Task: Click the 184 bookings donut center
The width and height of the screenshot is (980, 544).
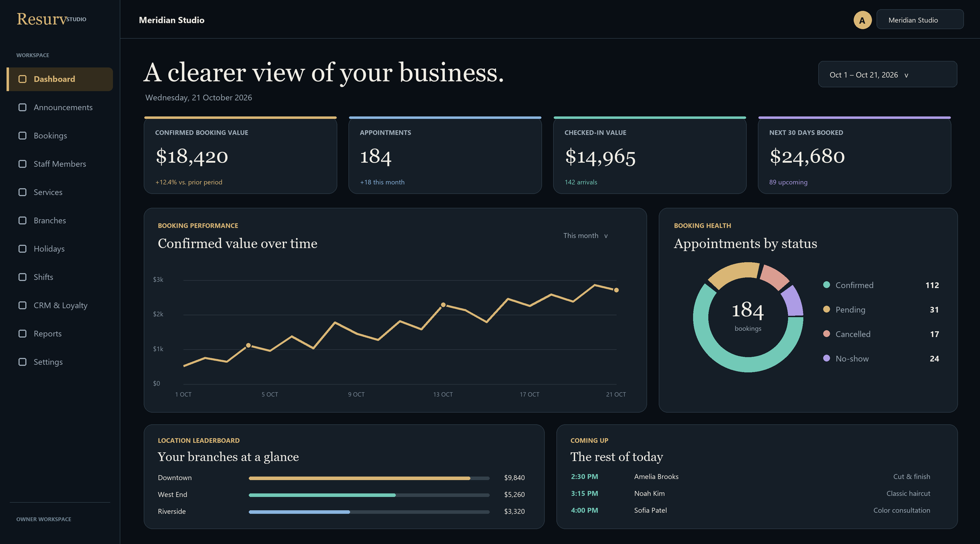Action: pyautogui.click(x=748, y=316)
